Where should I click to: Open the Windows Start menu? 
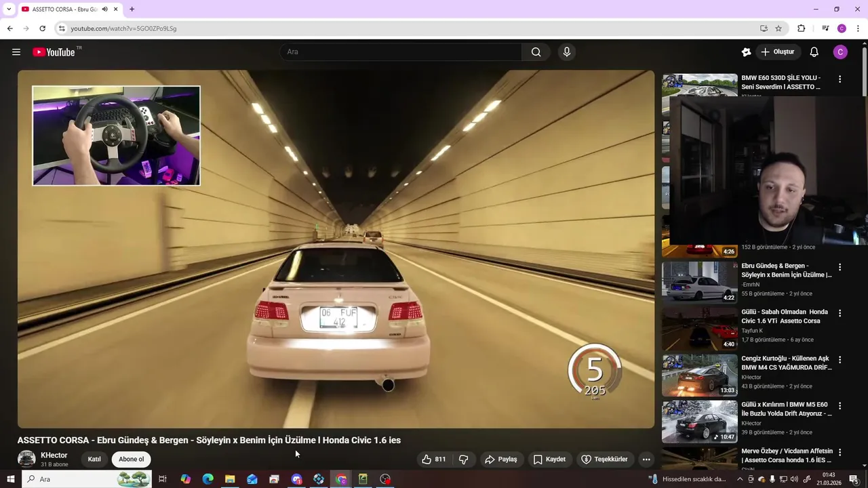point(10,479)
